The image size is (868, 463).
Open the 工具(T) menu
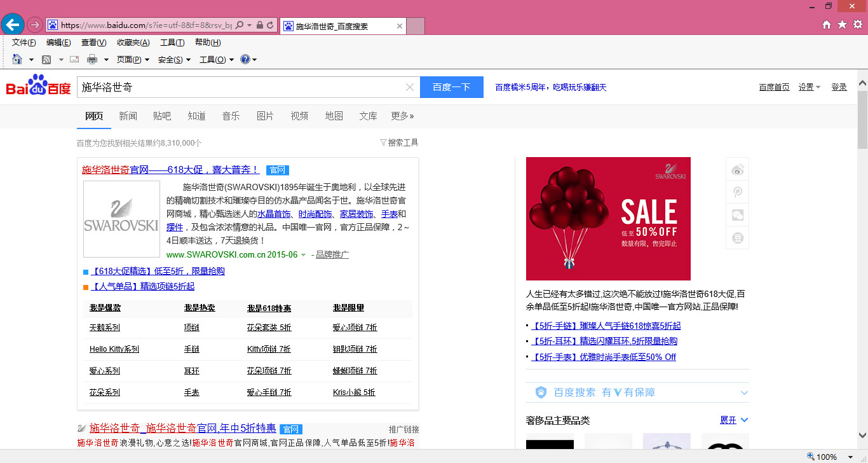172,43
